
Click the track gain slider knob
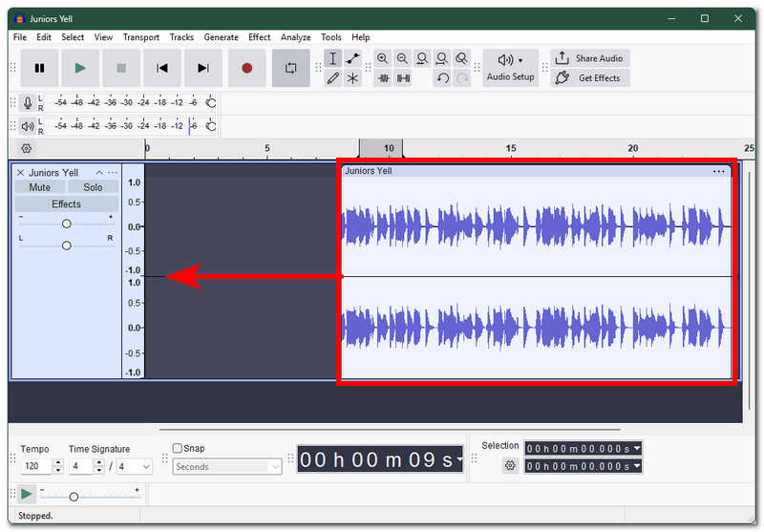point(66,223)
